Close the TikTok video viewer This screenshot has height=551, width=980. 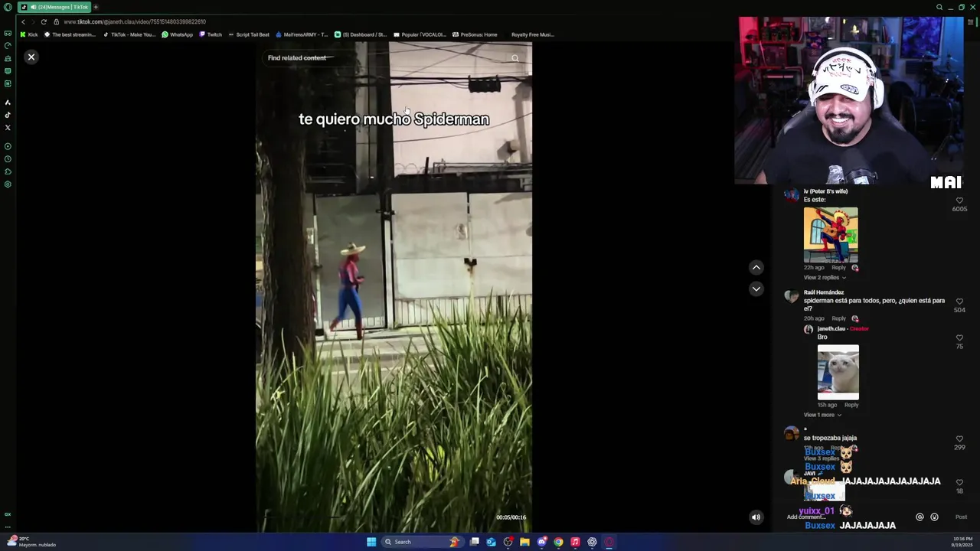[x=31, y=57]
